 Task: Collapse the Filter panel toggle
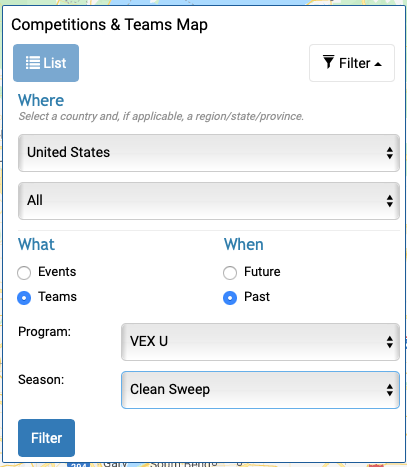[352, 63]
